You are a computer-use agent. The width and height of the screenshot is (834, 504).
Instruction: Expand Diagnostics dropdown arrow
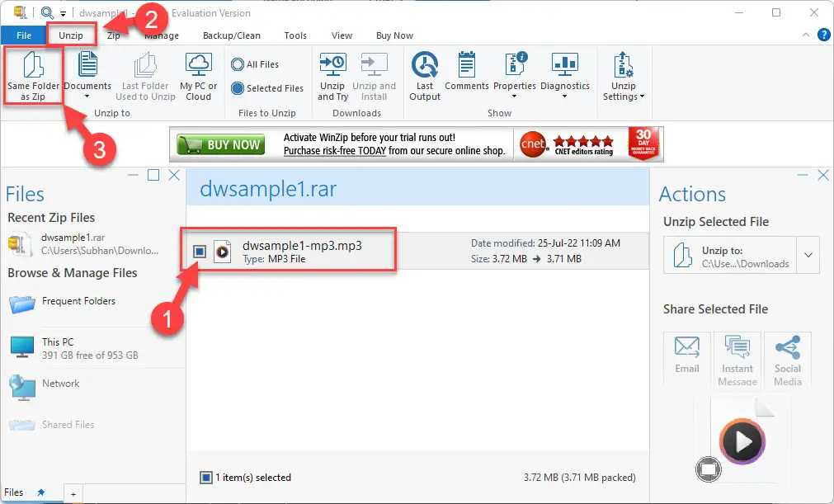[564, 97]
